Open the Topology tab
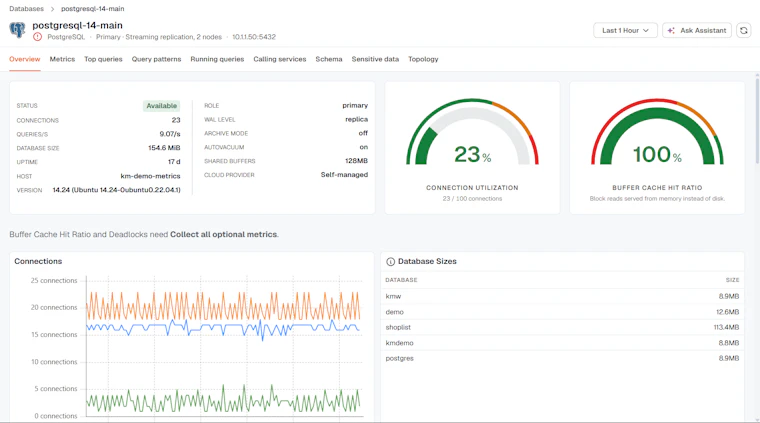 tap(423, 59)
